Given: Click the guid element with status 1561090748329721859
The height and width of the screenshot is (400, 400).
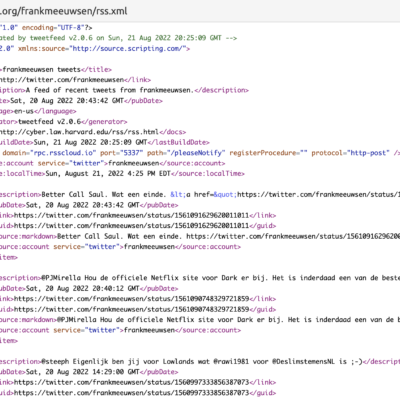Looking at the screenshot, I should point(138,309).
